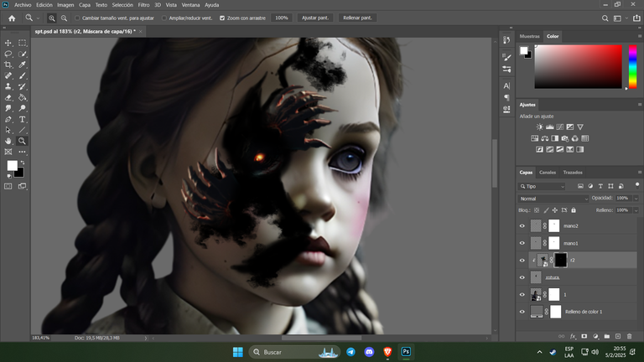Enable 'Ampliar/reducir vent.' checkbox
The image size is (644, 362).
(x=164, y=18)
